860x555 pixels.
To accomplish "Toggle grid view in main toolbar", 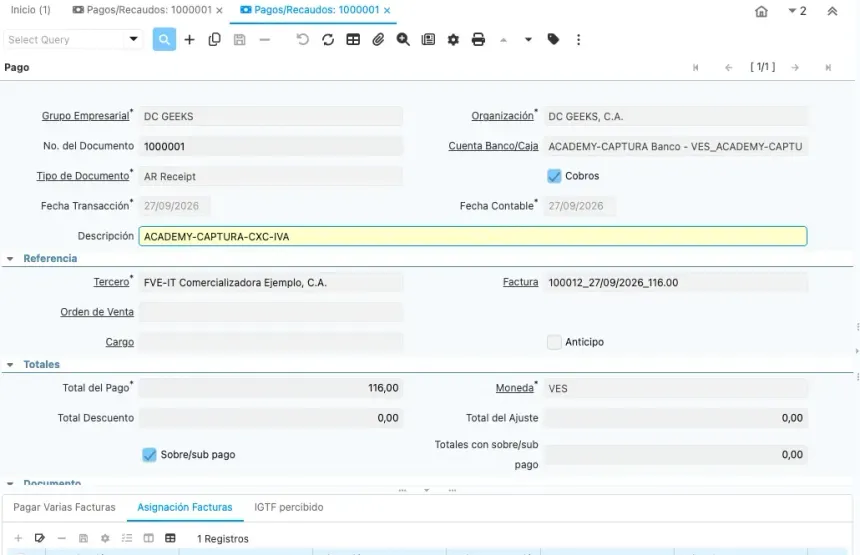I will click(353, 39).
